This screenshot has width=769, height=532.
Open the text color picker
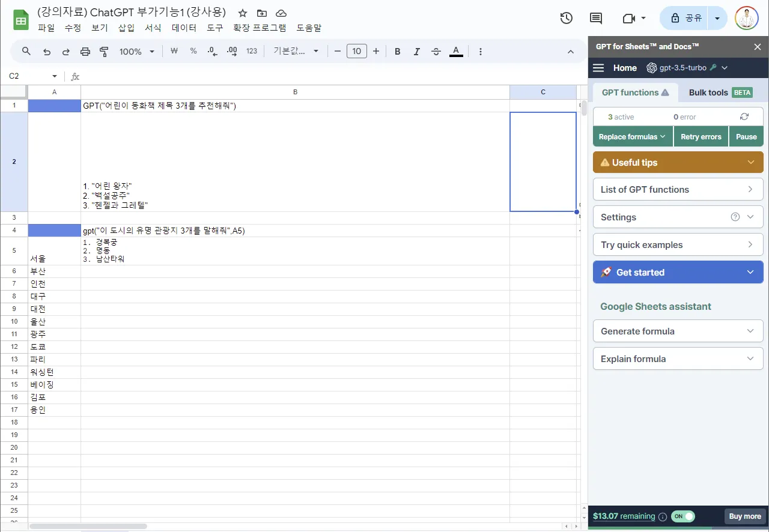[x=456, y=52]
